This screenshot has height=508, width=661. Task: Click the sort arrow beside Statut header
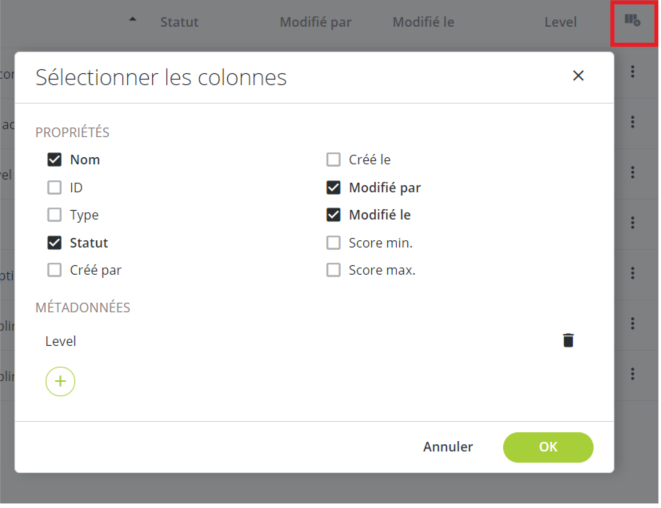pos(133,19)
